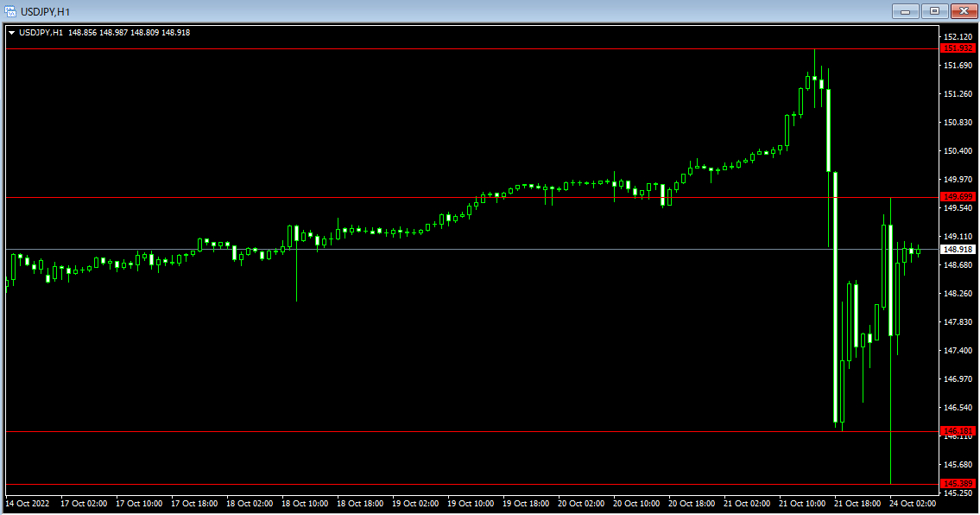Image resolution: width=980 pixels, height=515 pixels.
Task: Click the 149.970 price axis label
Action: [958, 180]
